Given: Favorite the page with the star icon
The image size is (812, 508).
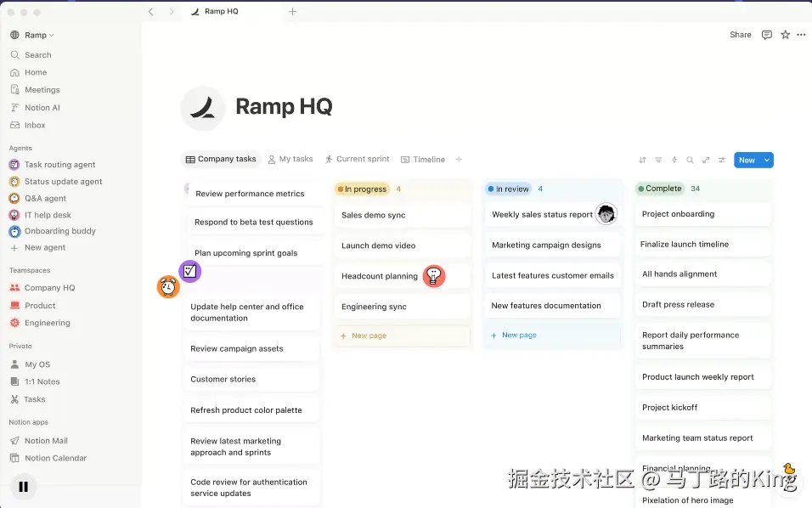Looking at the screenshot, I should [x=785, y=35].
